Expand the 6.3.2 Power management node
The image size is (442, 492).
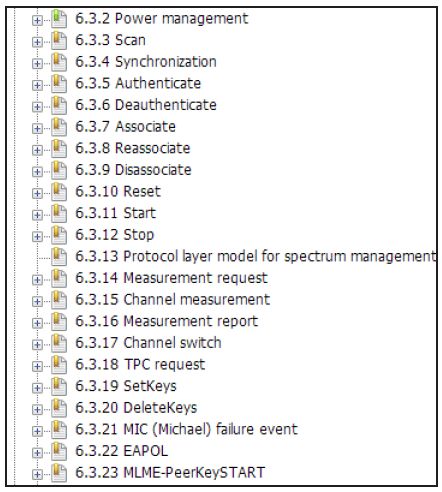(37, 21)
